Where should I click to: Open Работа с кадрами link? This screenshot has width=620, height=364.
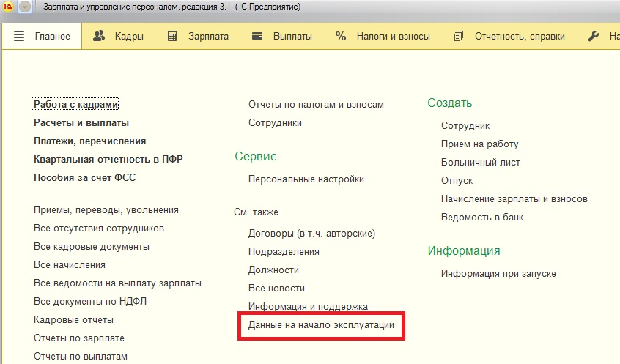point(75,104)
